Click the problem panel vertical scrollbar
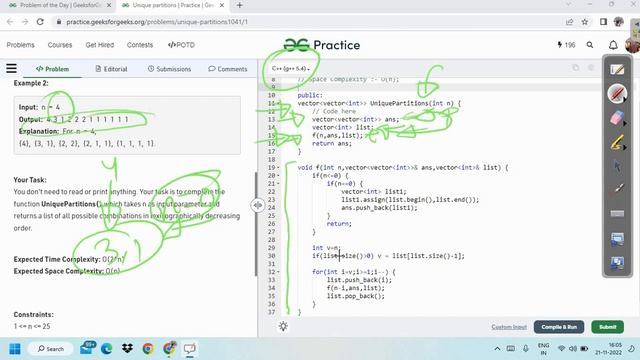 tap(256, 224)
